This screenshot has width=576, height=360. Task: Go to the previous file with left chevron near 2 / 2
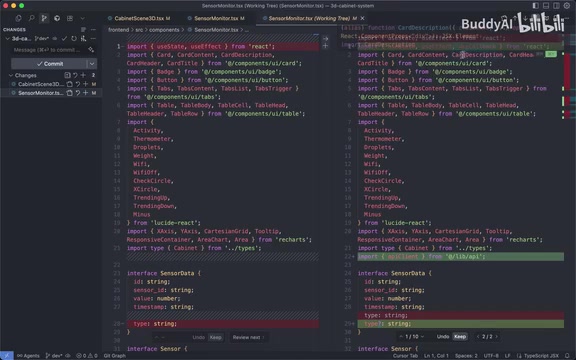pos(478,336)
